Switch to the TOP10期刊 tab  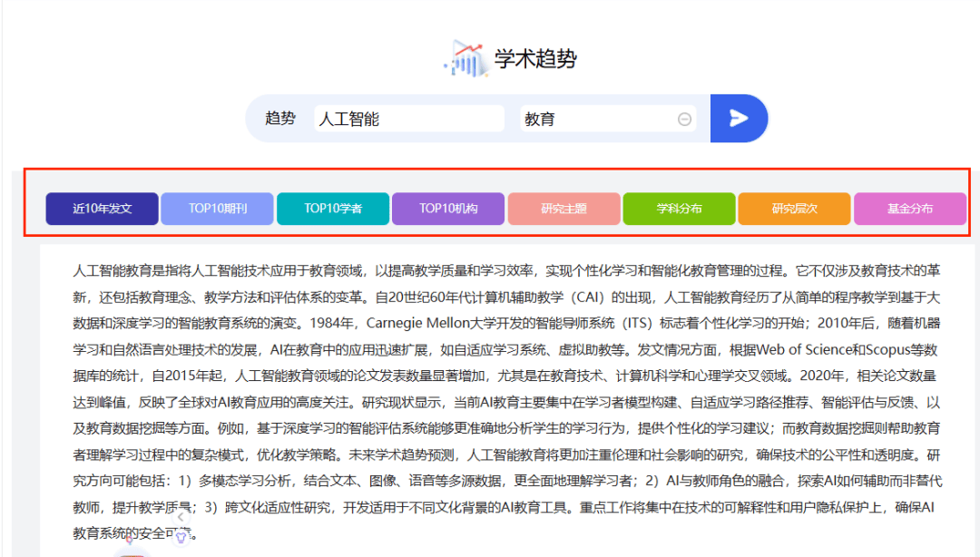218,209
